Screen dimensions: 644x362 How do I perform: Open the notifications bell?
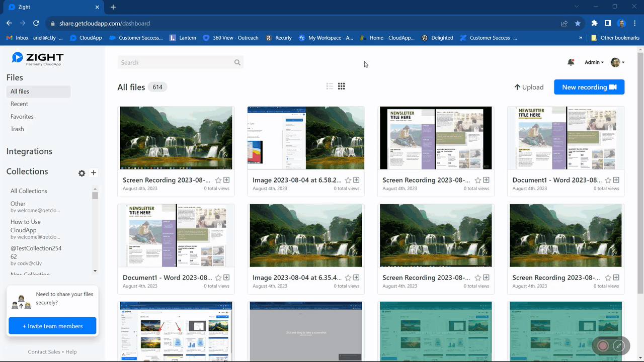pyautogui.click(x=571, y=62)
